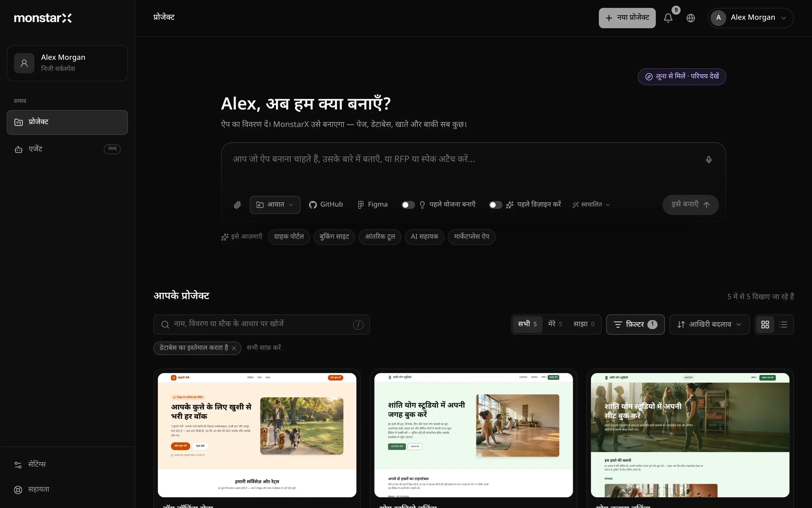Click लूना से मिलें intro link
This screenshot has height=508, width=812.
pyautogui.click(x=682, y=76)
